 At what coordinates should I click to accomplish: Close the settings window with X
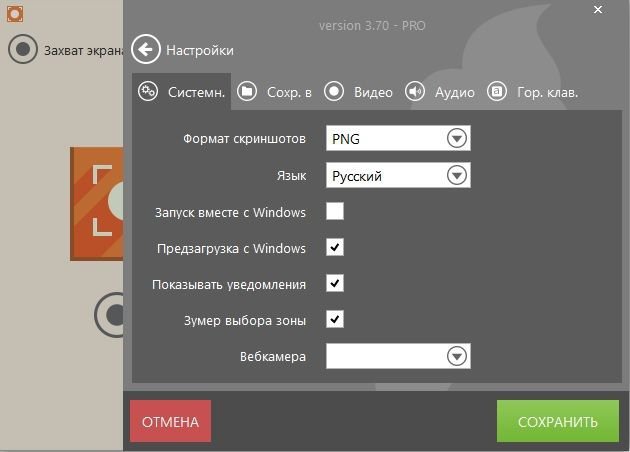tap(598, 10)
